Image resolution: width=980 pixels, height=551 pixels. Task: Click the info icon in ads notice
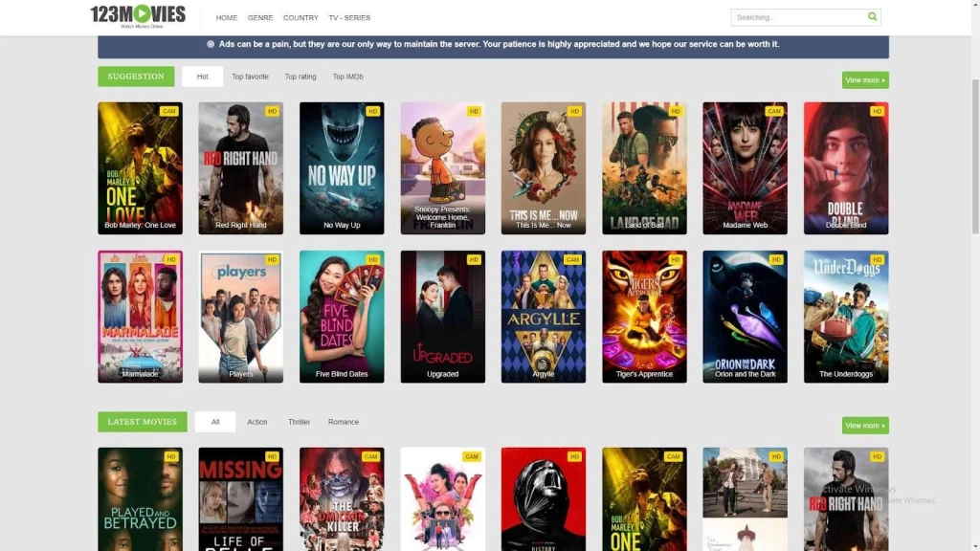point(211,44)
